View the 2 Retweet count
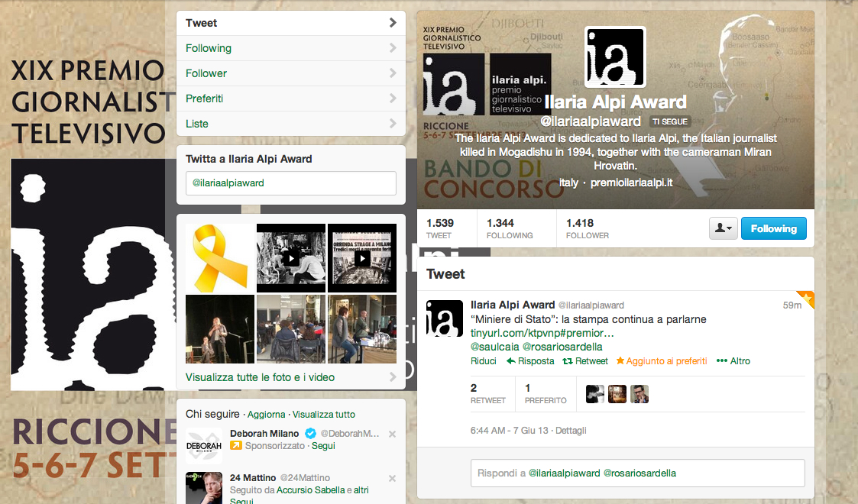Viewport: 858px width, 504px height. coord(487,393)
